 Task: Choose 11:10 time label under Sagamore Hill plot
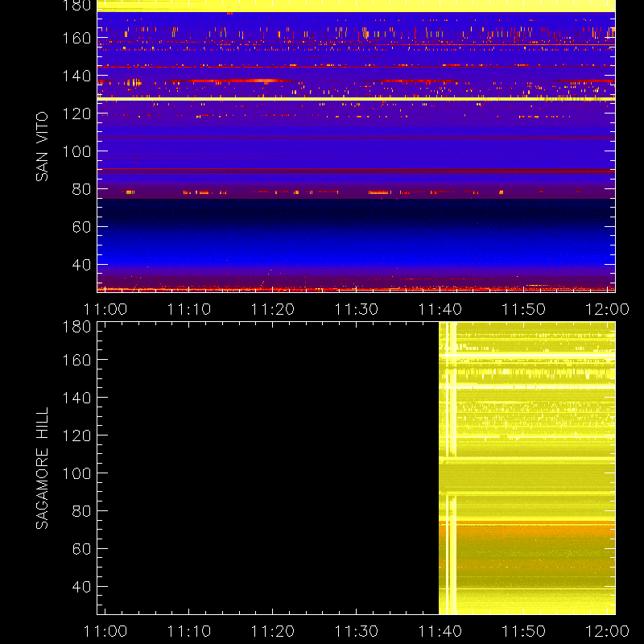189,631
